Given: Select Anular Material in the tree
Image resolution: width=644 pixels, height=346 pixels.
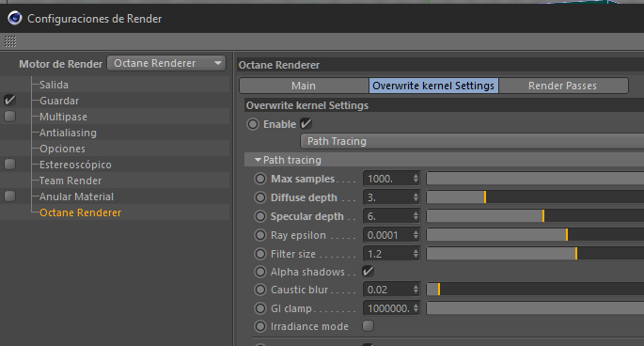Looking at the screenshot, I should [x=76, y=197].
